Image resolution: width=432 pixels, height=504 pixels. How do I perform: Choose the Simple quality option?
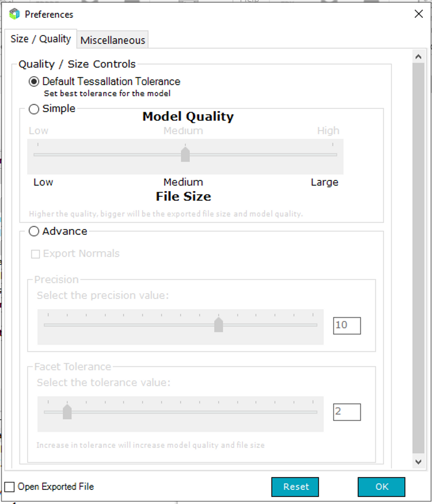tap(34, 109)
